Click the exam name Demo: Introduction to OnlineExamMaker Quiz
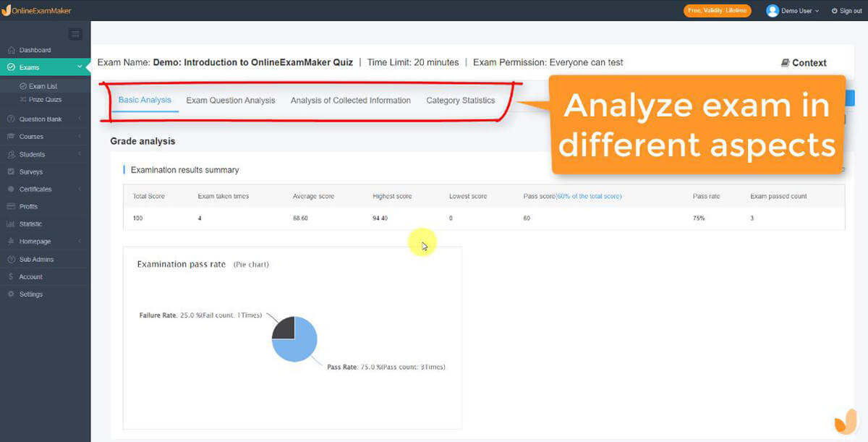The height and width of the screenshot is (442, 868). tap(253, 62)
